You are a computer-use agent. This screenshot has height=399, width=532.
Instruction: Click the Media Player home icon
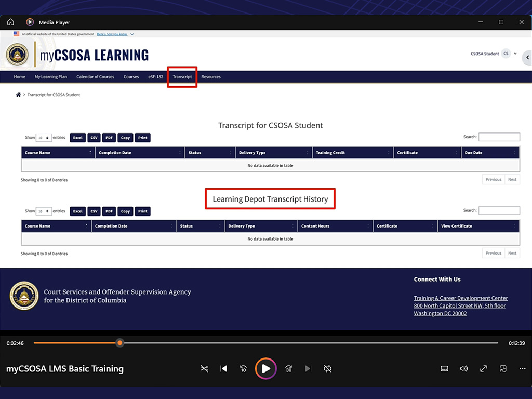click(x=10, y=22)
